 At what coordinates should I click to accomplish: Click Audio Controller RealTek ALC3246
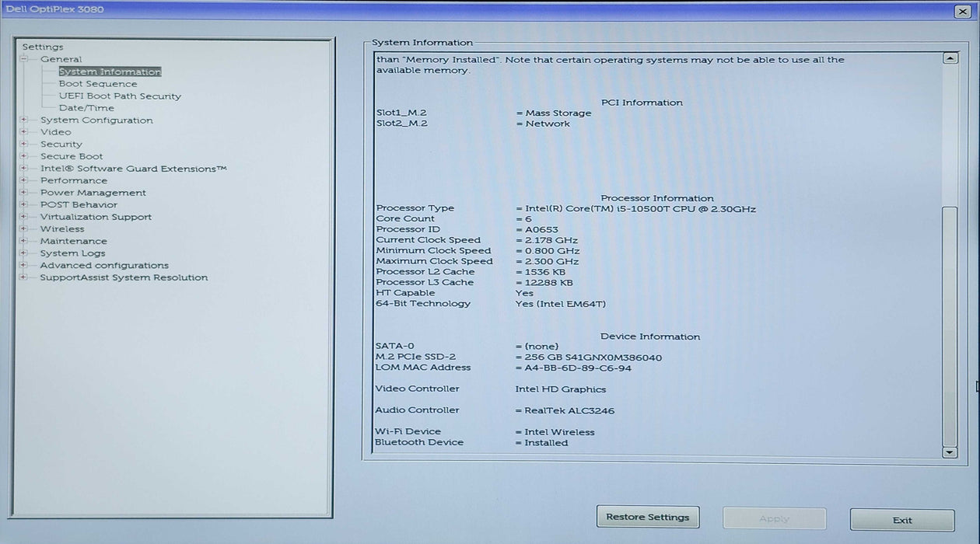495,410
